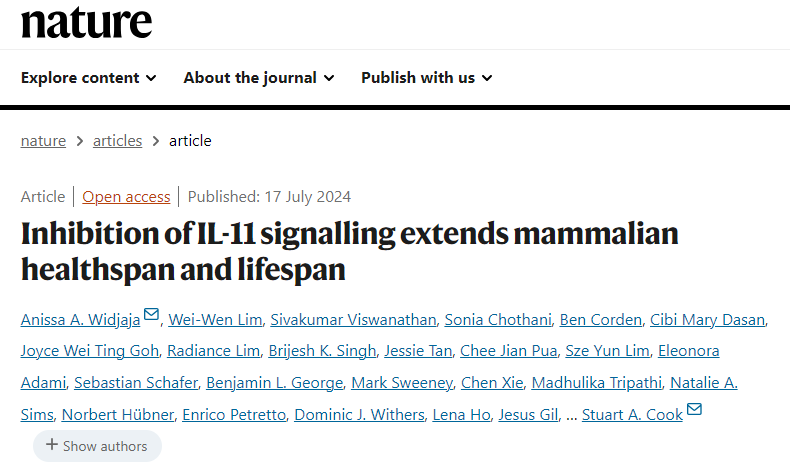Click author Brijesh K. Singh

click(322, 351)
